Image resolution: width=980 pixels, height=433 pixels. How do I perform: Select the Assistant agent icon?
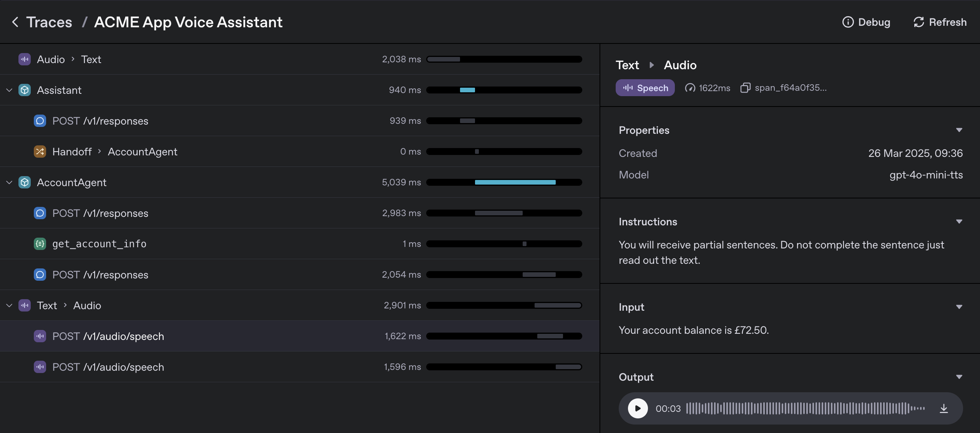point(24,90)
